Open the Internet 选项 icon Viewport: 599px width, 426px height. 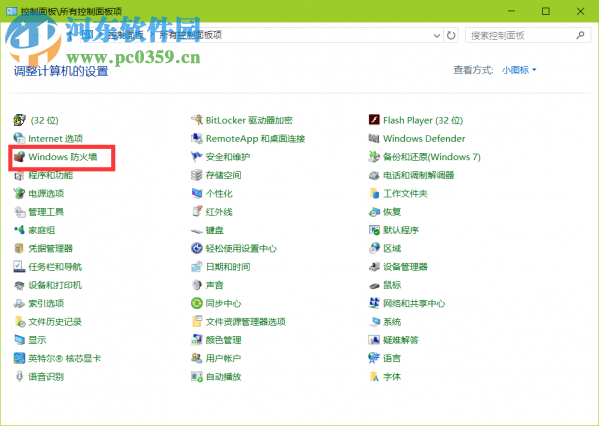tap(19, 138)
